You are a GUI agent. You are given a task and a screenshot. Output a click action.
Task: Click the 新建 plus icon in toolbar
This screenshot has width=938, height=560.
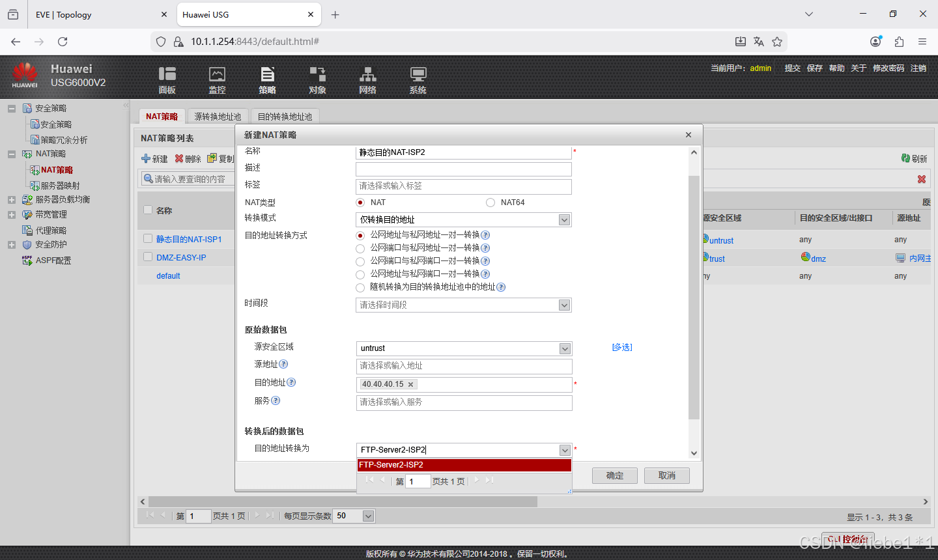coord(146,158)
